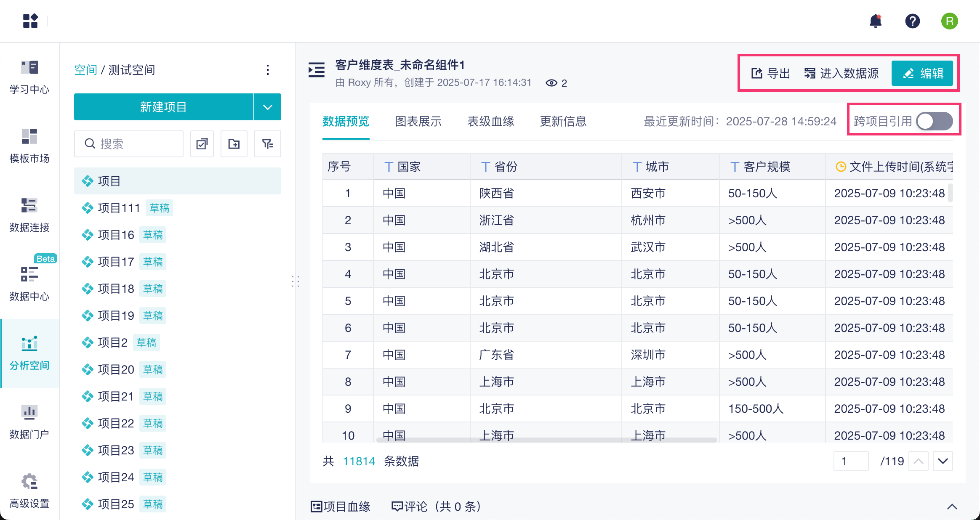Switch to the 表级血缘 tab
The width and height of the screenshot is (980, 520).
(490, 121)
